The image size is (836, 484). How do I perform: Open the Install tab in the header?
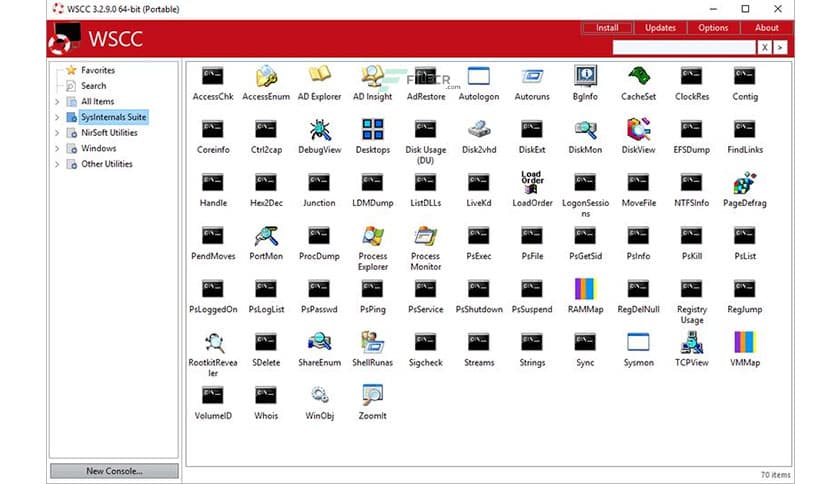pyautogui.click(x=607, y=28)
